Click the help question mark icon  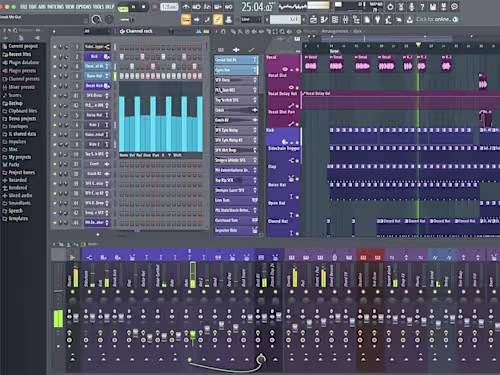click(x=422, y=7)
